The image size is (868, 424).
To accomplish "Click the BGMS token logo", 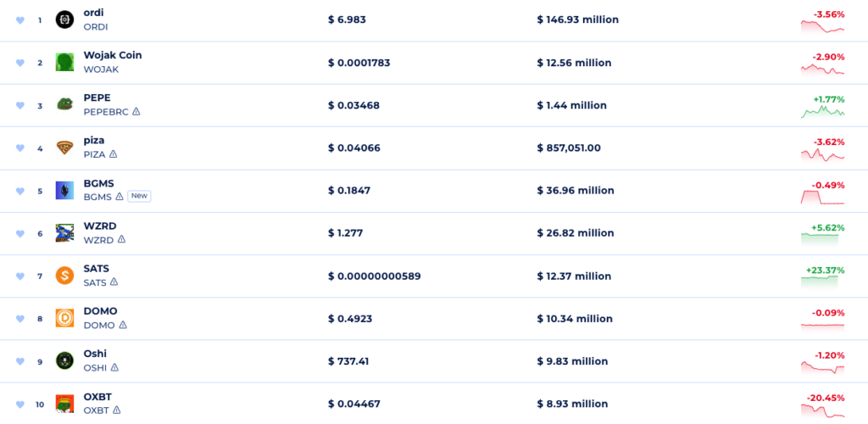I will coord(64,190).
